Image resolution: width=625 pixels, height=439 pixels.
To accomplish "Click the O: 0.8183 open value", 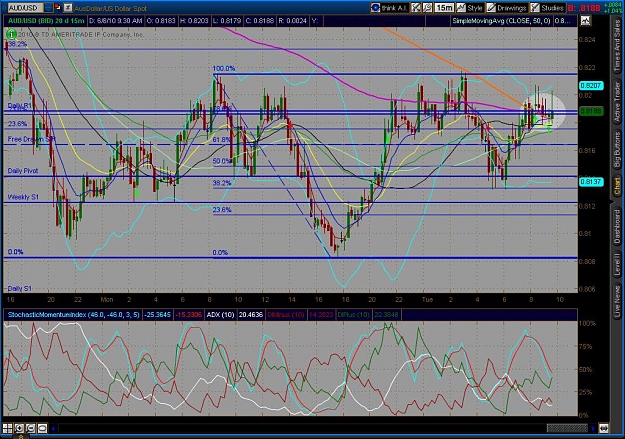I will [x=161, y=21].
